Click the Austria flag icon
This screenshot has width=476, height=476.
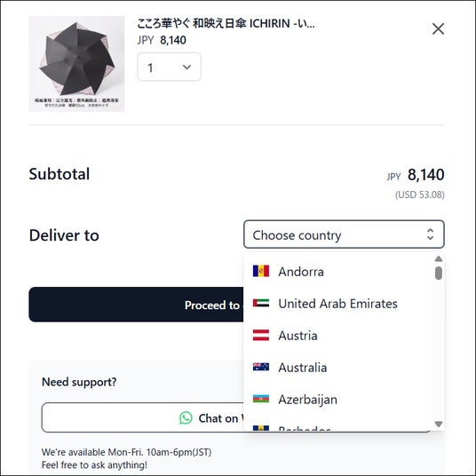261,335
